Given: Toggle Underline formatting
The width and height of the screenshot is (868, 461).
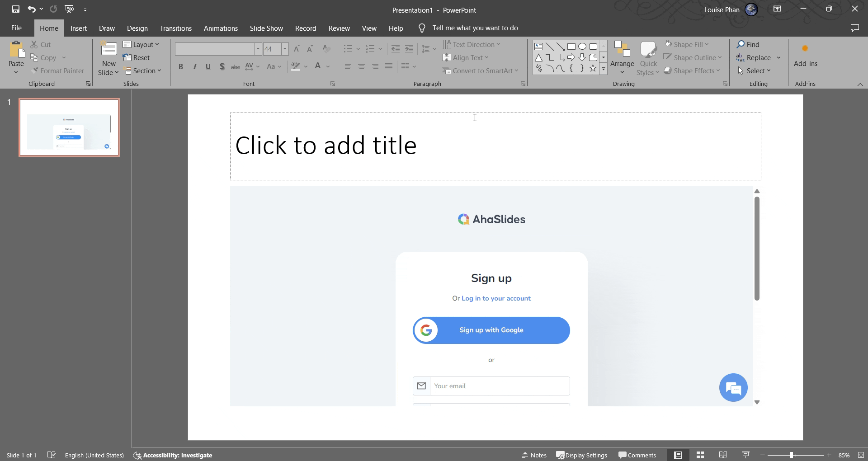Looking at the screenshot, I should [208, 67].
